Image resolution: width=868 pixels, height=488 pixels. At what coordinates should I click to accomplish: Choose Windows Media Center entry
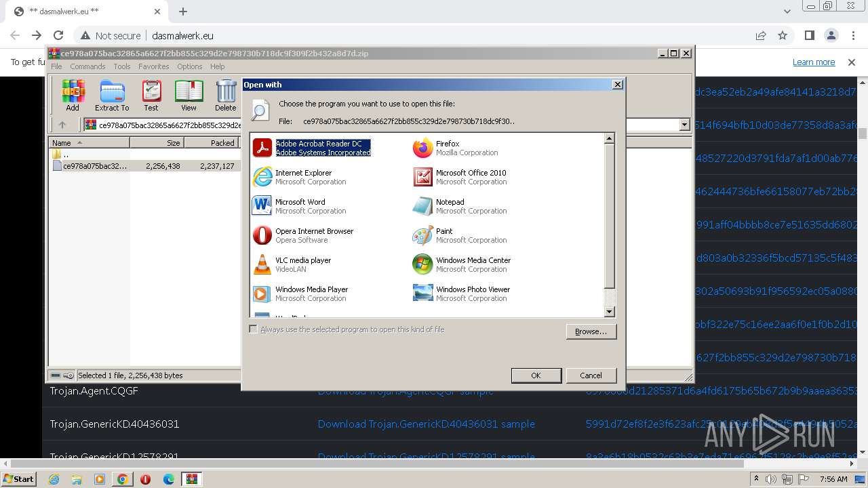462,264
